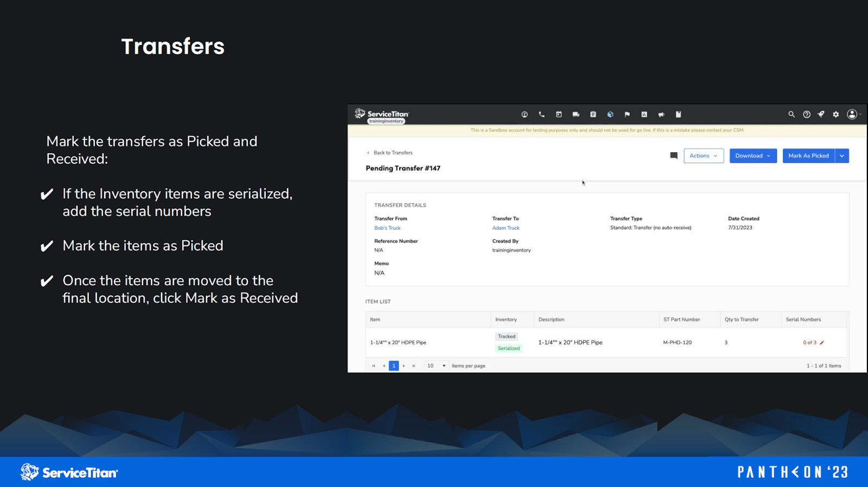Go to last page of item list
Viewport: 868px width, 487px height.
point(414,366)
